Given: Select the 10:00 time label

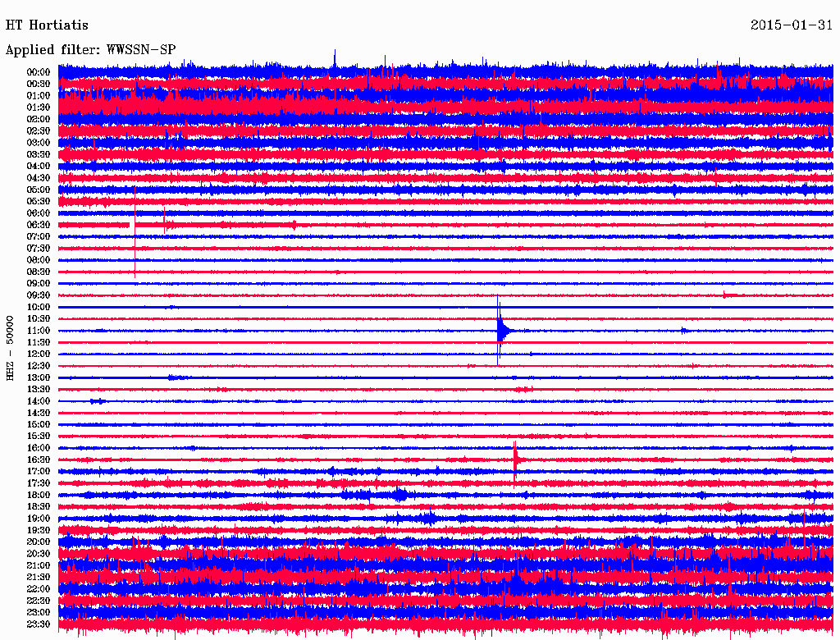Looking at the screenshot, I should coord(39,307).
